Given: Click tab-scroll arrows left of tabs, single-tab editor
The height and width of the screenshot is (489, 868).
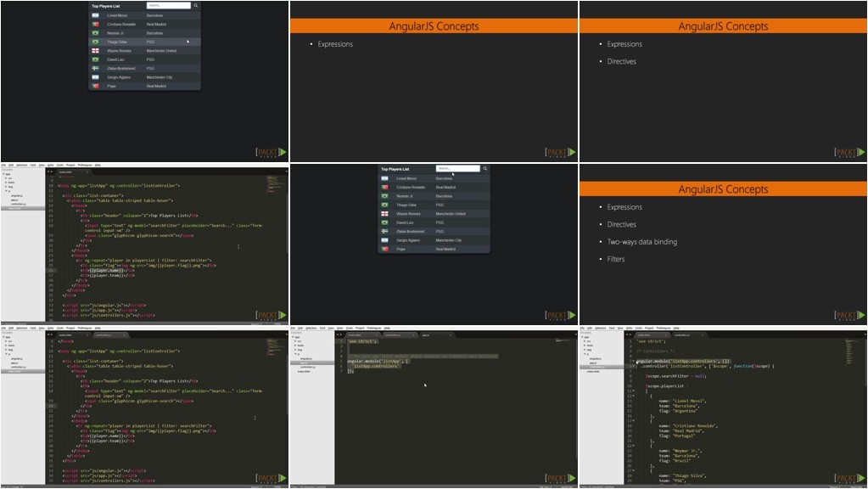Looking at the screenshot, I should pyautogui.click(x=50, y=171).
